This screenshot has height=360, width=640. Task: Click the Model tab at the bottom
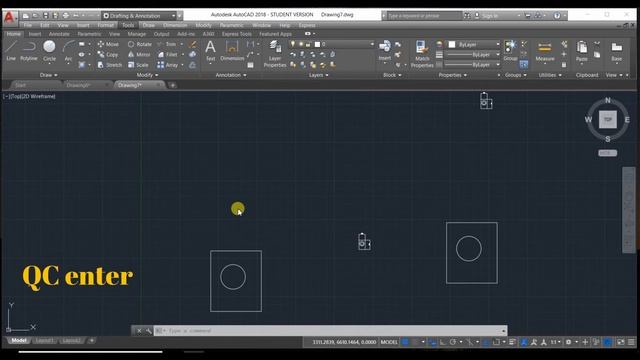point(18,341)
